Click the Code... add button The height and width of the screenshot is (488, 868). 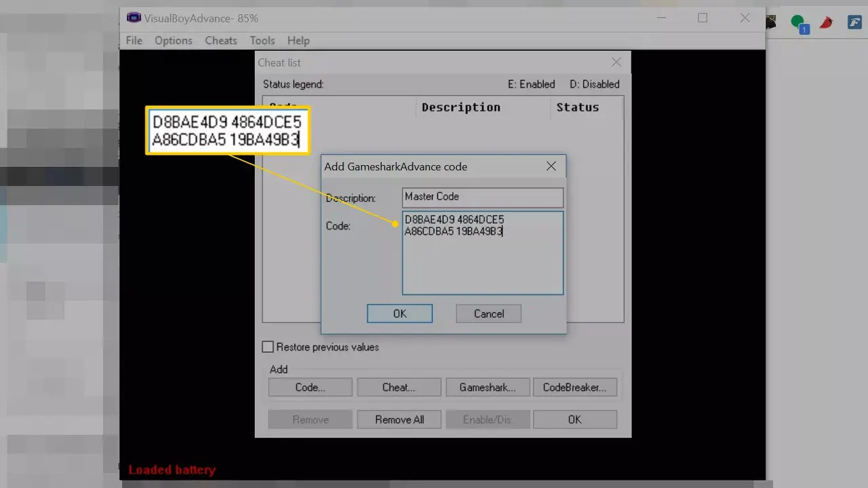pyautogui.click(x=310, y=388)
